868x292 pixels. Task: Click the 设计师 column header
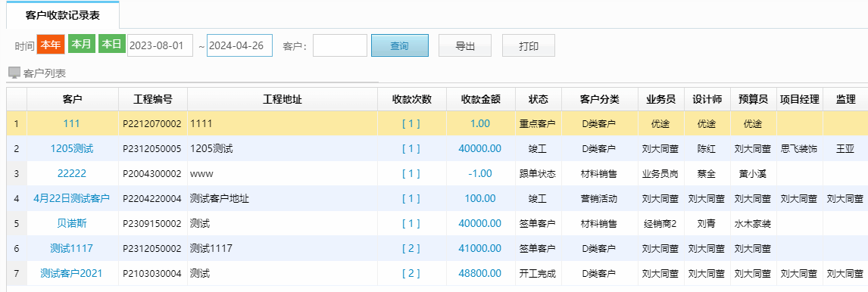(x=707, y=100)
